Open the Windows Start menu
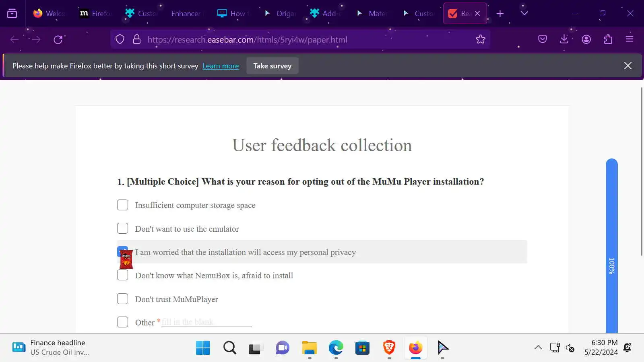 point(203,348)
